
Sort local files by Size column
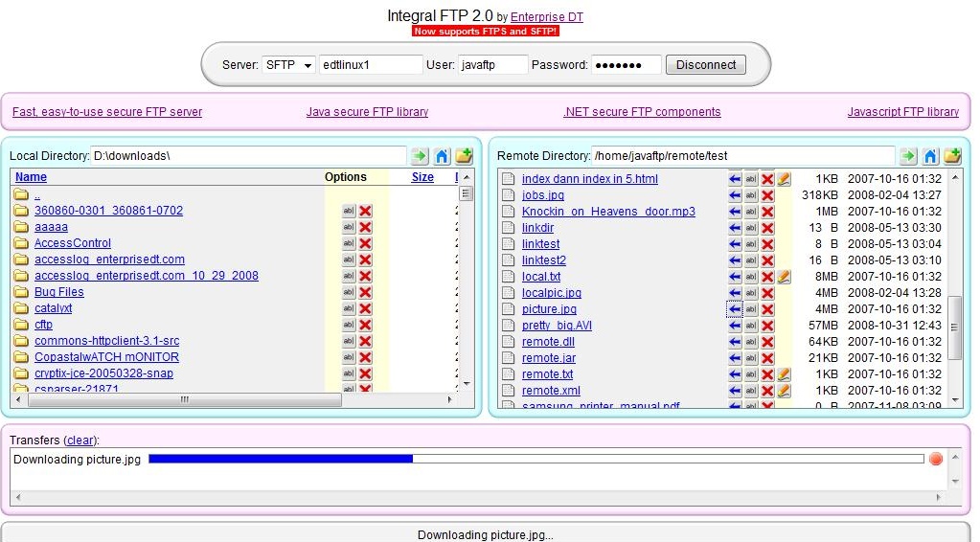pos(422,177)
